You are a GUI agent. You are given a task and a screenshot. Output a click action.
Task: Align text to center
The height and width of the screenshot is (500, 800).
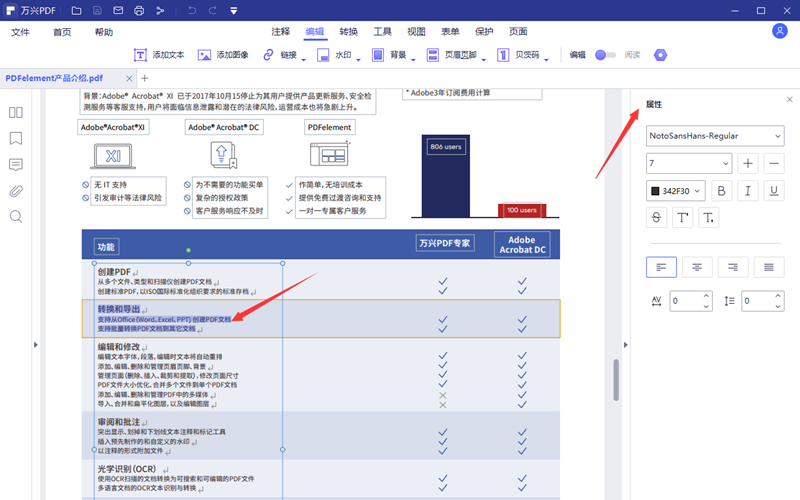[x=697, y=266]
